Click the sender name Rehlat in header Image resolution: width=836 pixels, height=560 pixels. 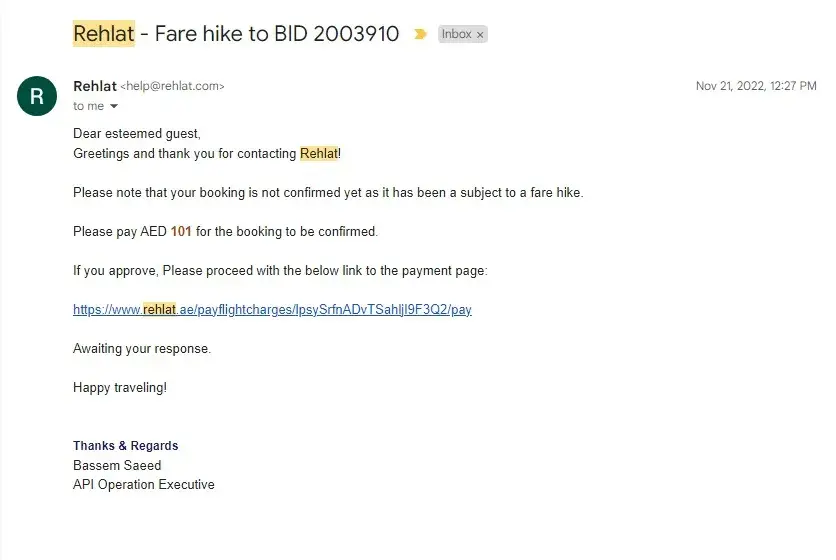pos(95,86)
